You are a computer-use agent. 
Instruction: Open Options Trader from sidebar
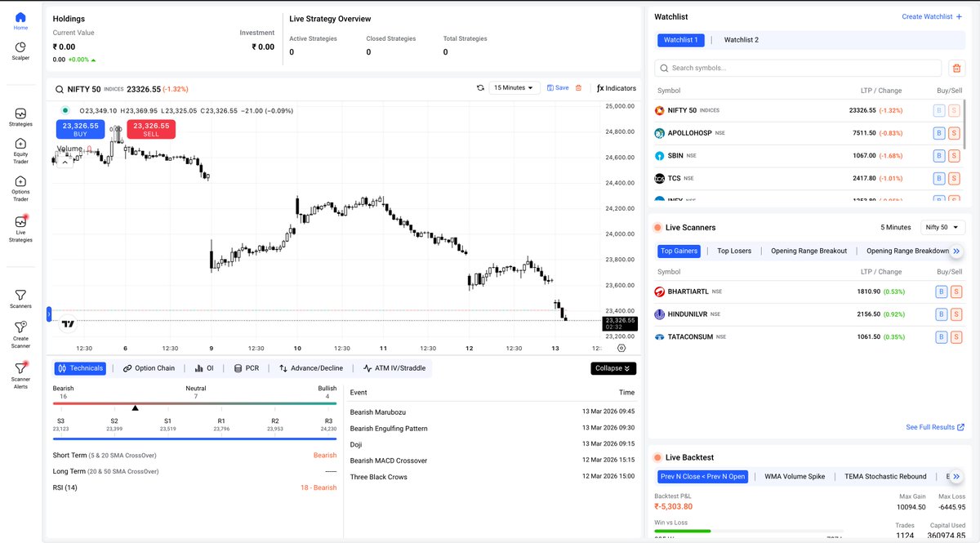point(20,189)
